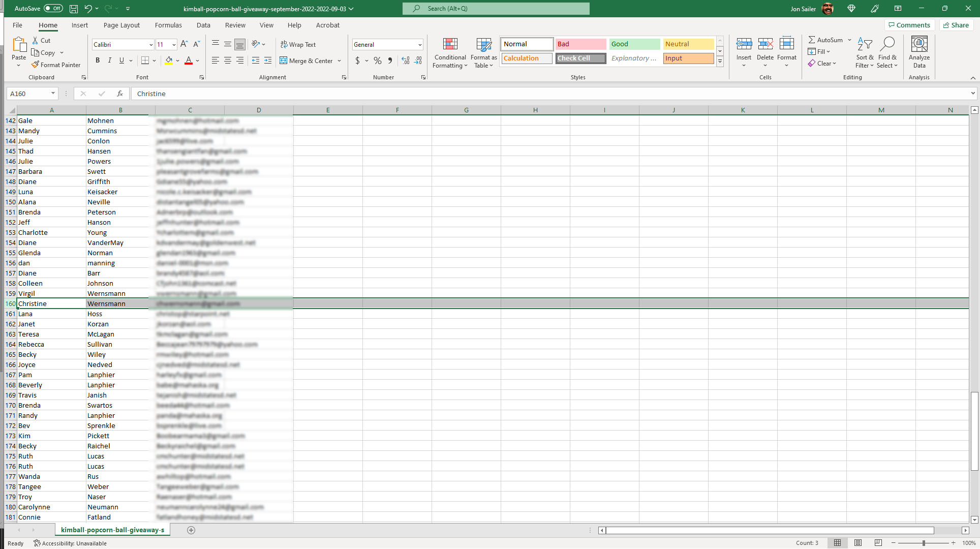Open the Formulas ribbon tab
The image size is (980, 549).
[x=168, y=25]
